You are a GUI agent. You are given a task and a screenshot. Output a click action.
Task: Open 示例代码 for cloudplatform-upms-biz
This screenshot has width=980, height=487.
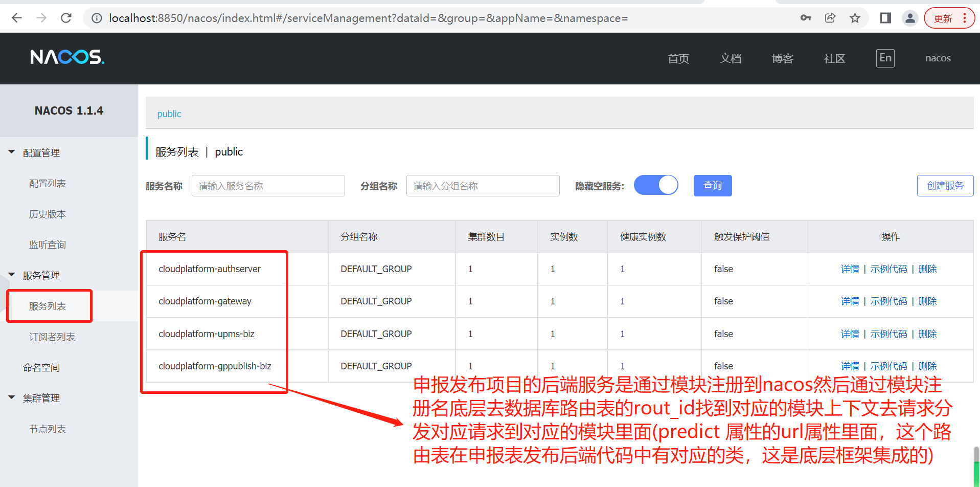click(889, 334)
